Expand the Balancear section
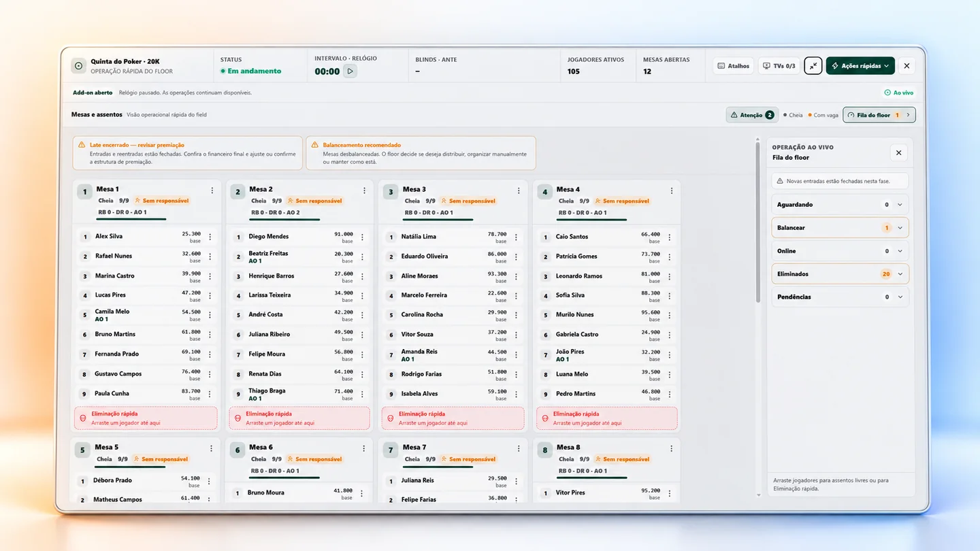980x551 pixels. 840,228
